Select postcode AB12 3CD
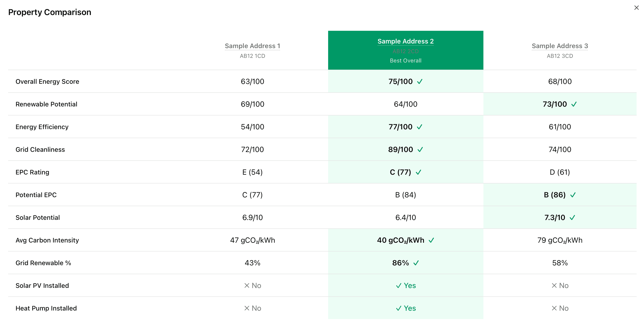 pos(560,56)
